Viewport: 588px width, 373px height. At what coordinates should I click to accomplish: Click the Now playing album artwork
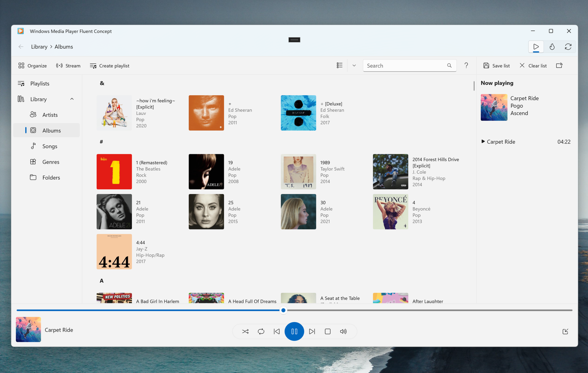494,107
